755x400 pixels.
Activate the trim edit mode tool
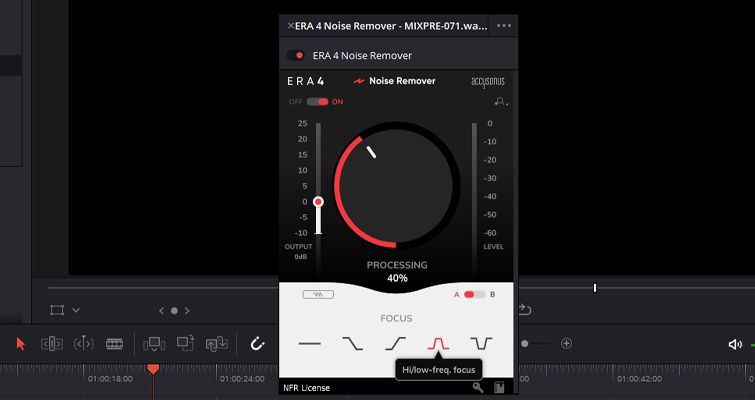point(52,343)
